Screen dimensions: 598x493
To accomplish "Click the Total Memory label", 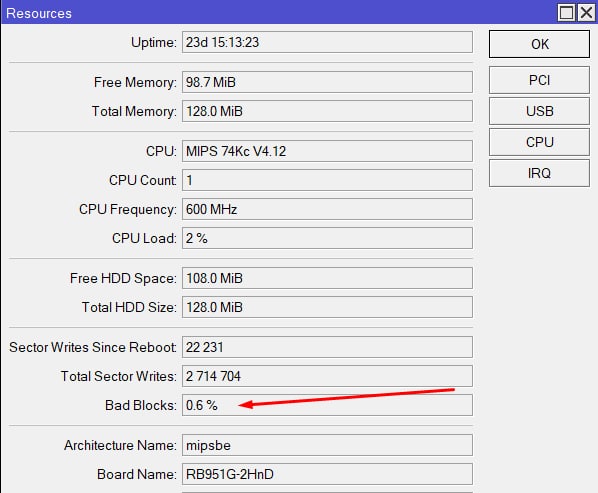I will 134,111.
